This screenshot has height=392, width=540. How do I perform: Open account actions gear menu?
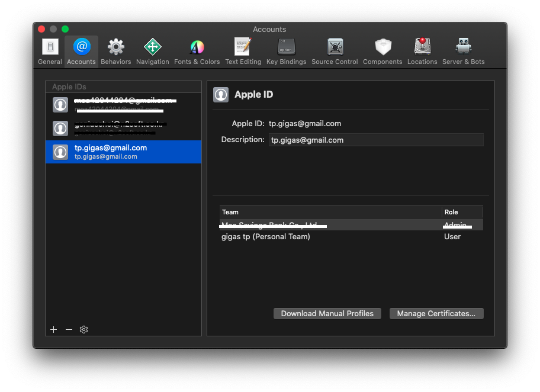[83, 330]
